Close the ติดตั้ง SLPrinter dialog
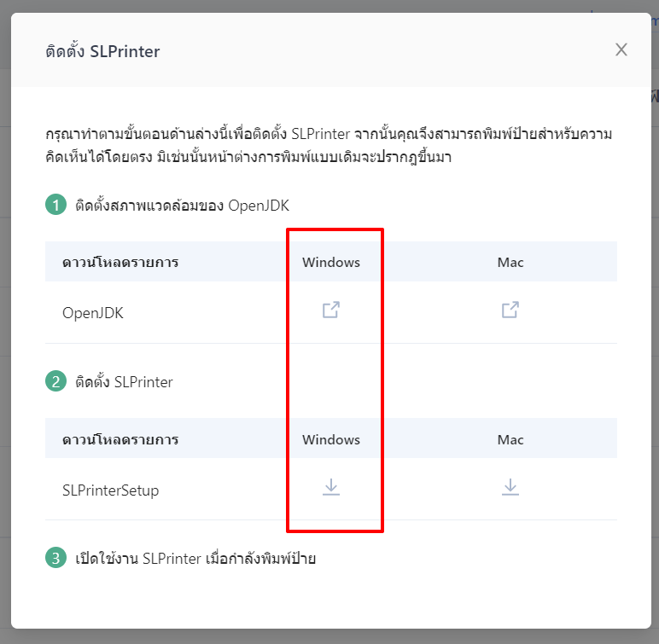The image size is (659, 644). point(621,49)
